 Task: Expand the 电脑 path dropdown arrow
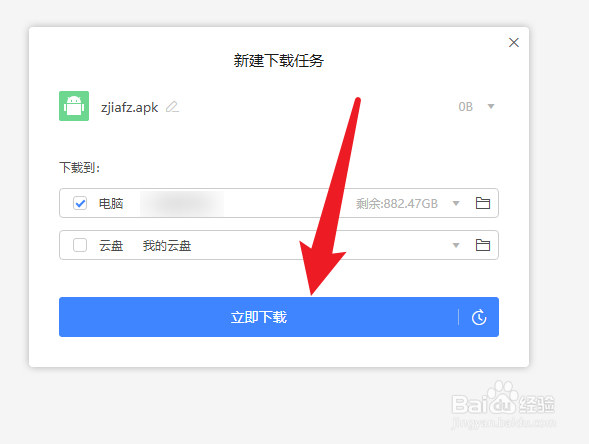coord(456,204)
